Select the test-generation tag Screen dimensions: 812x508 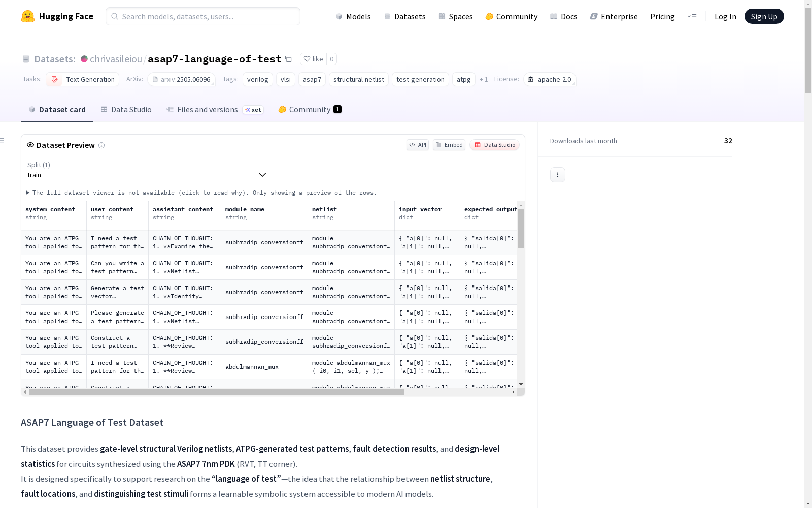click(x=420, y=79)
